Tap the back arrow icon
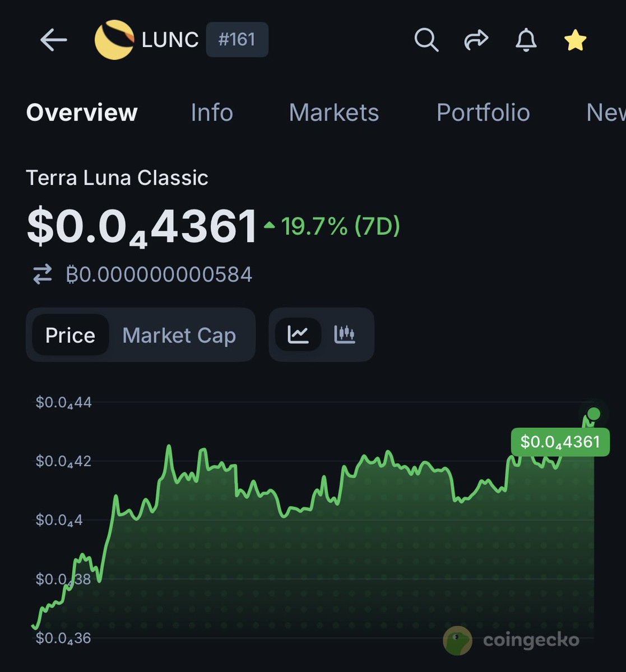Image resolution: width=626 pixels, height=672 pixels. [x=54, y=40]
